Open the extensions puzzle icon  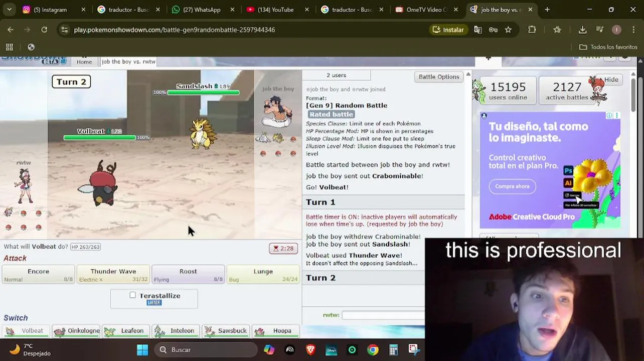[x=532, y=30]
